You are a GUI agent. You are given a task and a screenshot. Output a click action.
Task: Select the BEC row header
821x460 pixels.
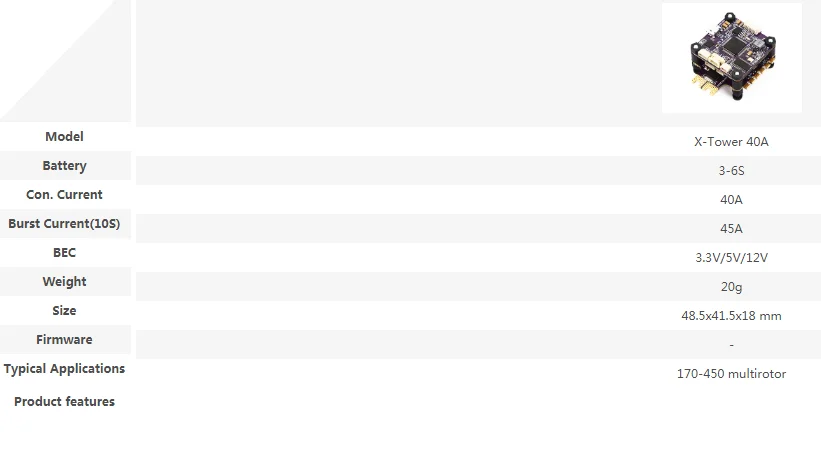pos(64,253)
